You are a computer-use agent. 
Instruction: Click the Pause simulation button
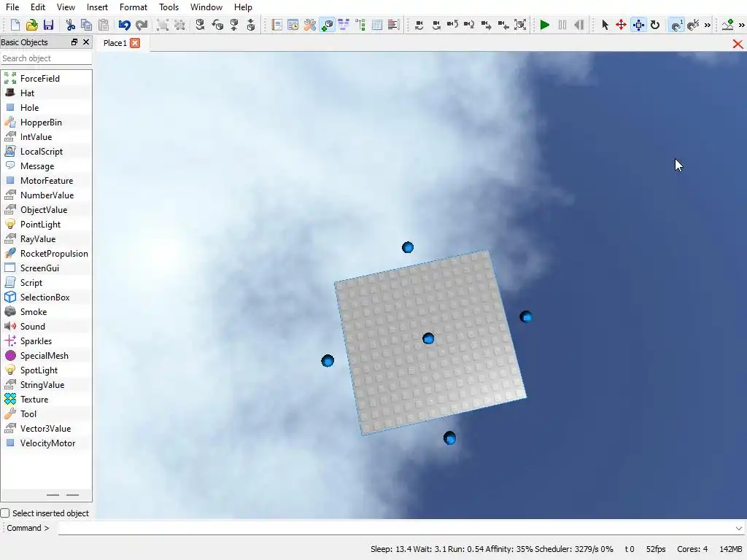(562, 25)
